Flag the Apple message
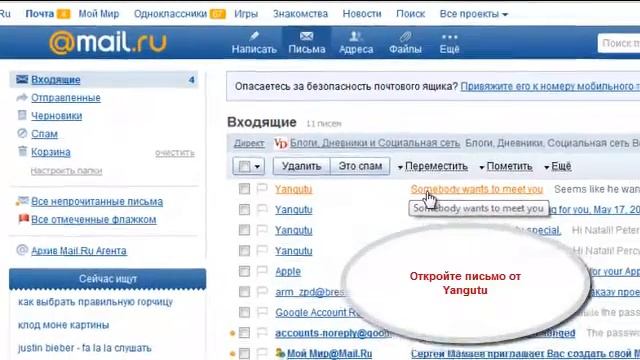 262,271
